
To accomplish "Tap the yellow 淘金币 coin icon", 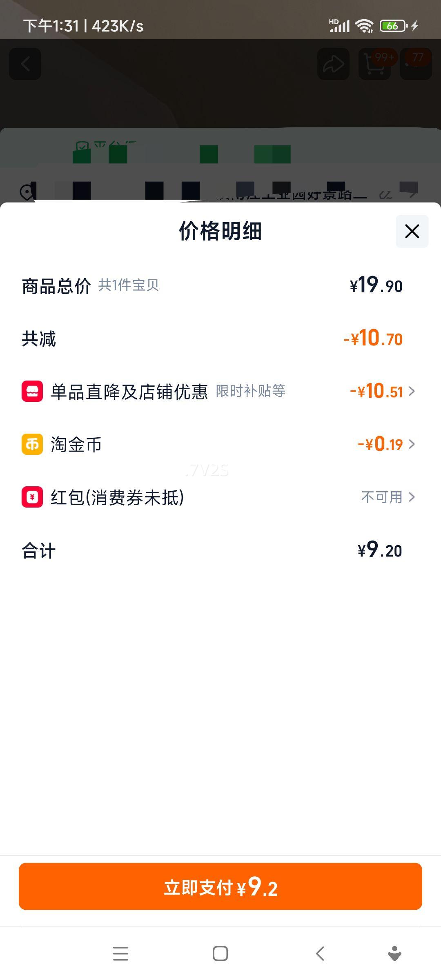I will (32, 444).
